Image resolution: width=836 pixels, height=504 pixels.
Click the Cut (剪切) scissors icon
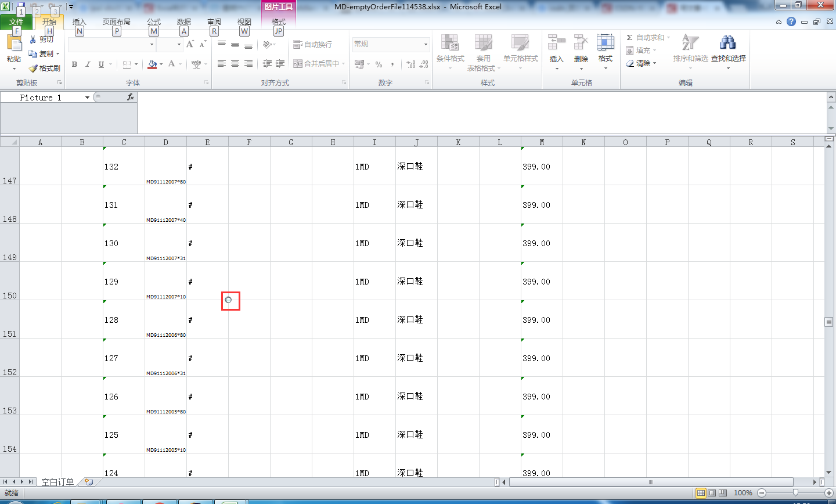(x=33, y=39)
